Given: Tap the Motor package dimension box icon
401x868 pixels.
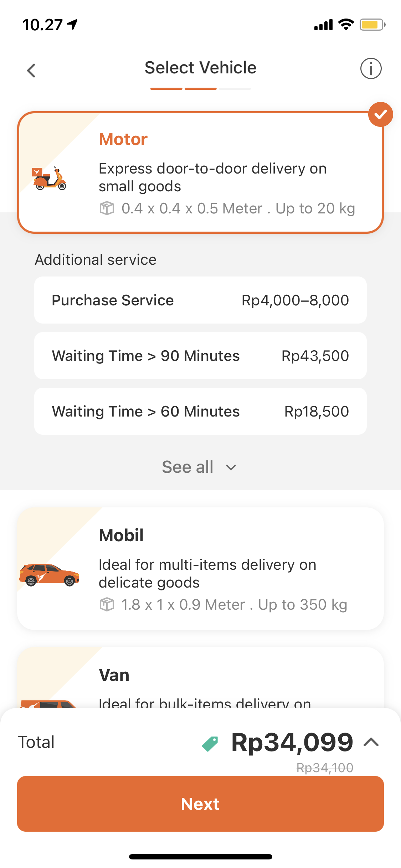Looking at the screenshot, I should point(107,208).
